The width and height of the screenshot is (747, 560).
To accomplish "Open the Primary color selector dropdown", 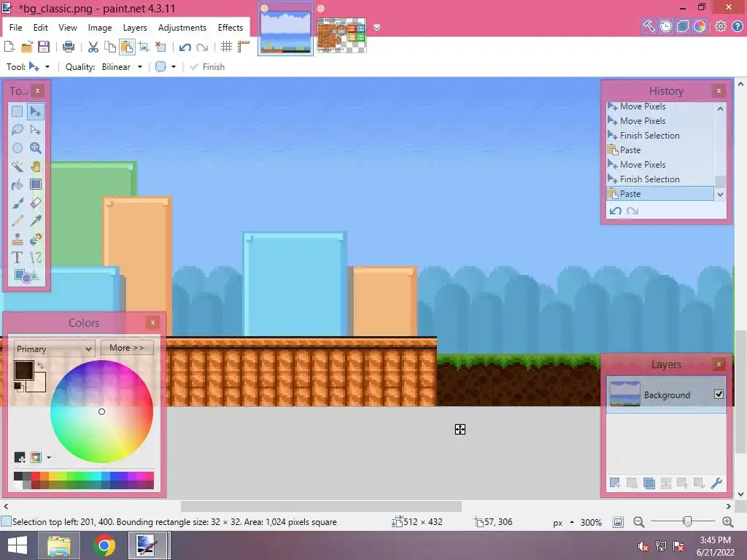I will 54,349.
